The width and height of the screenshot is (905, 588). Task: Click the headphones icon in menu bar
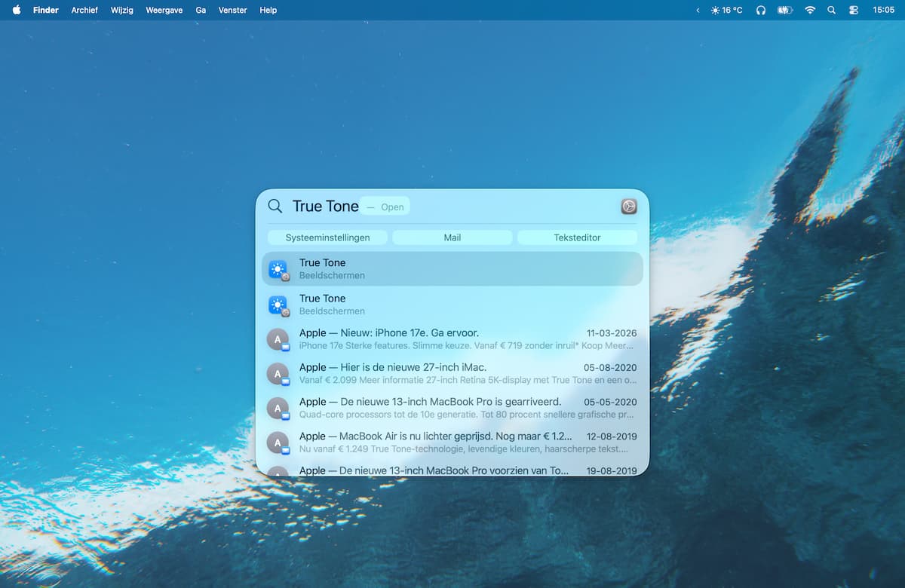click(x=760, y=10)
